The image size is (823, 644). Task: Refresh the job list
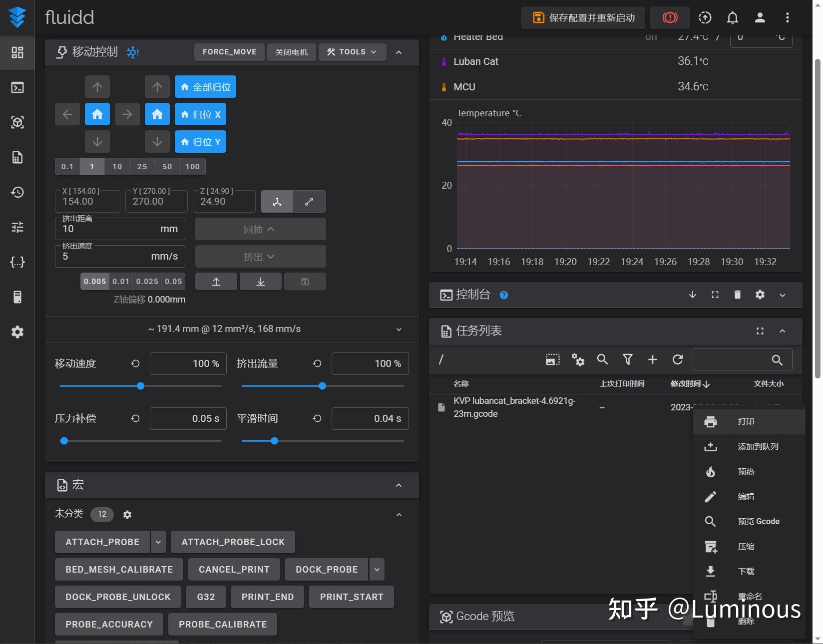click(x=677, y=359)
